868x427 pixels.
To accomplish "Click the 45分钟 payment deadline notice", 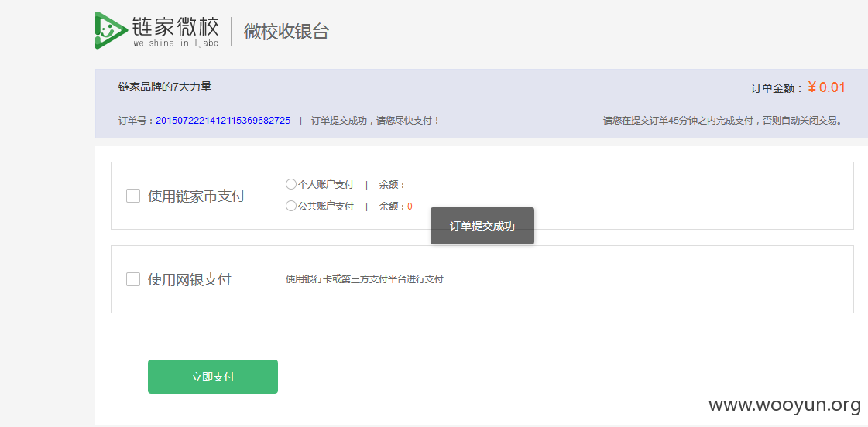I will [723, 121].
